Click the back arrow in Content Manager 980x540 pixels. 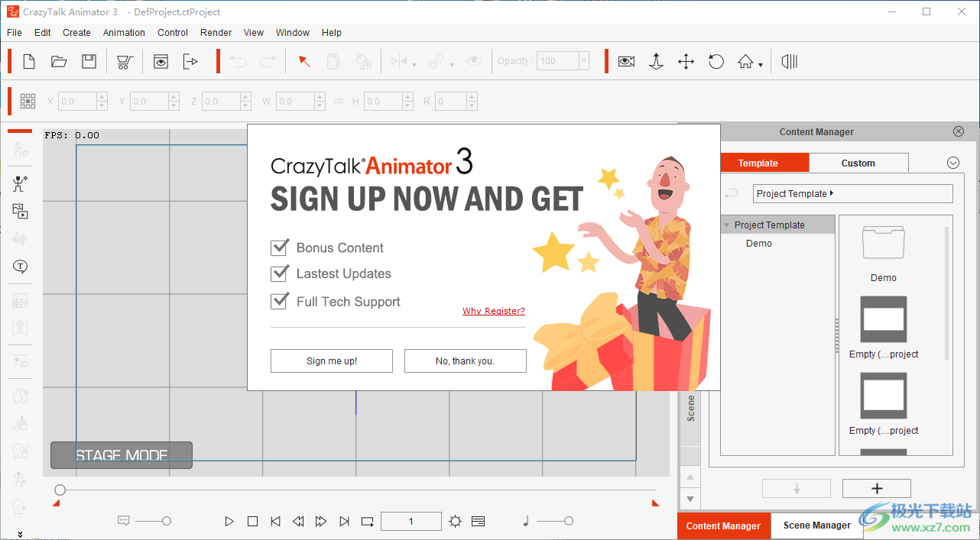(x=732, y=193)
